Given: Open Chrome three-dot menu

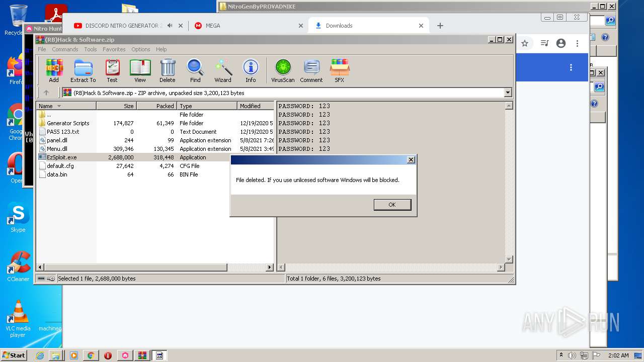Looking at the screenshot, I should pyautogui.click(x=578, y=43).
